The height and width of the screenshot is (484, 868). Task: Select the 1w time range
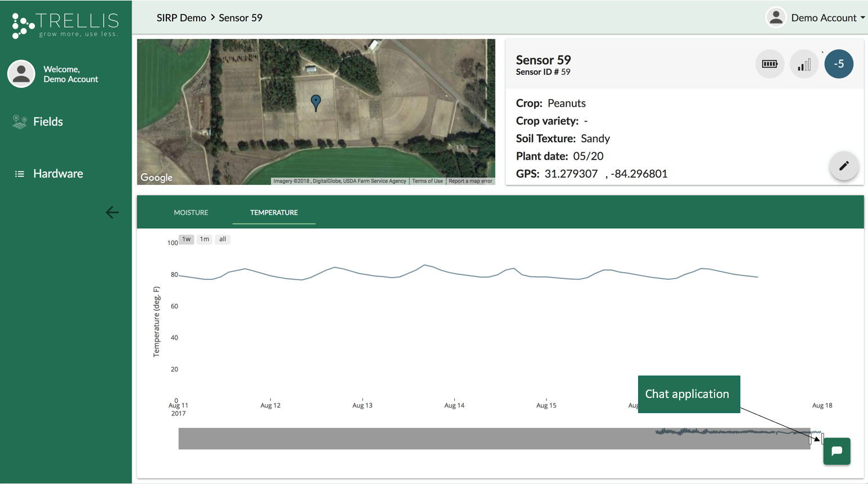tap(187, 239)
